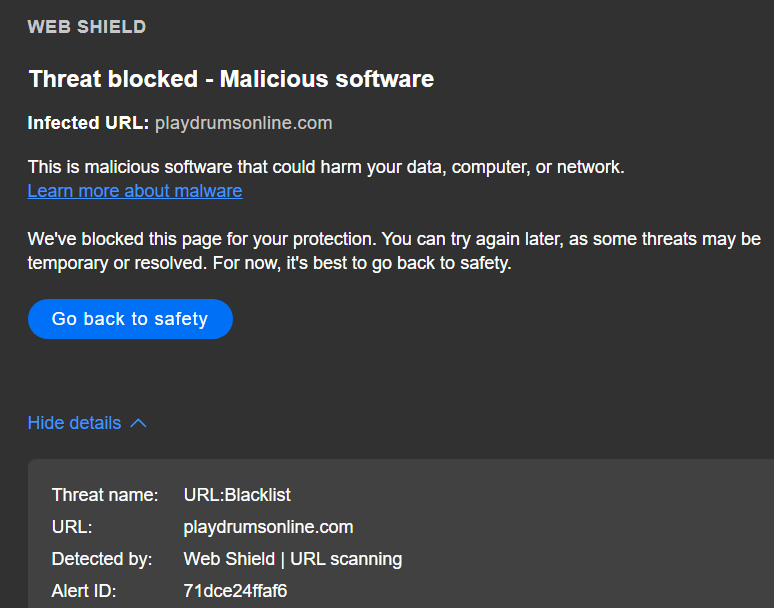
Task: Select playdrumsonline.com next to Infected URL
Action: (243, 123)
